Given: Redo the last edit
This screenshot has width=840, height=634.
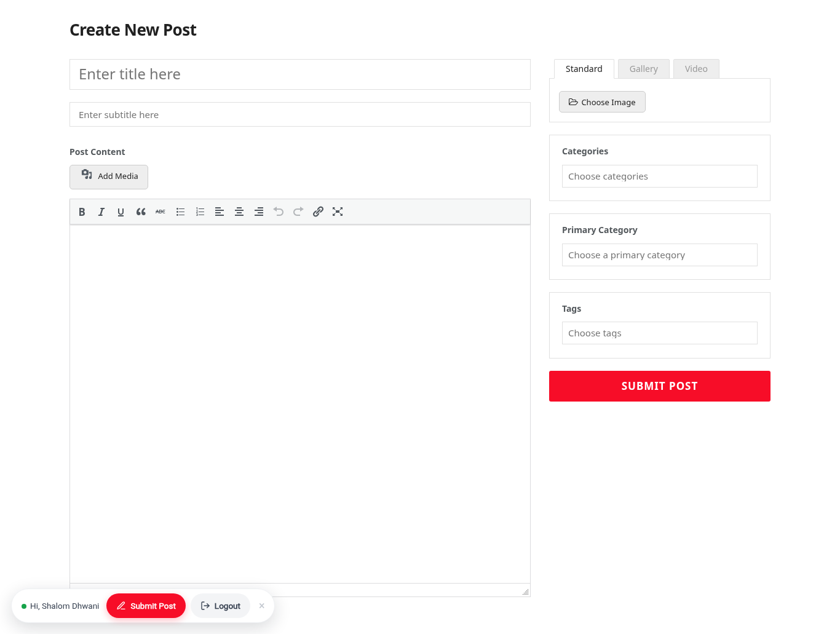Looking at the screenshot, I should click(298, 212).
